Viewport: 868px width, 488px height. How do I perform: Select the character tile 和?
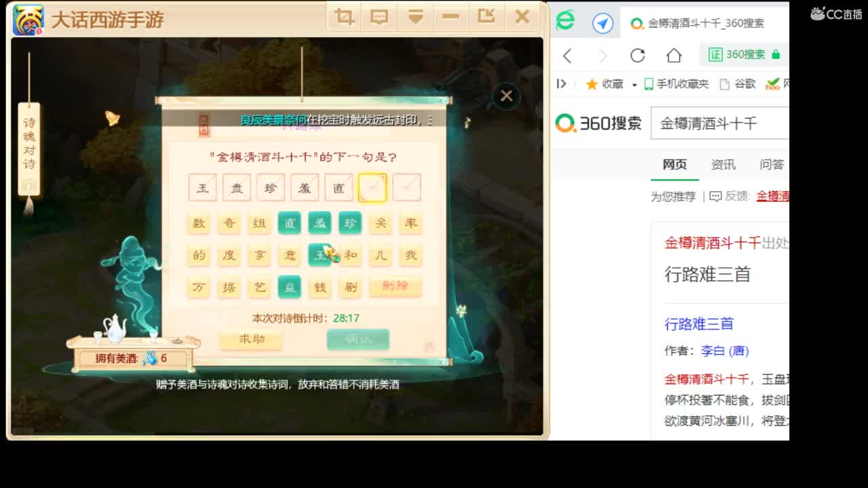[351, 255]
